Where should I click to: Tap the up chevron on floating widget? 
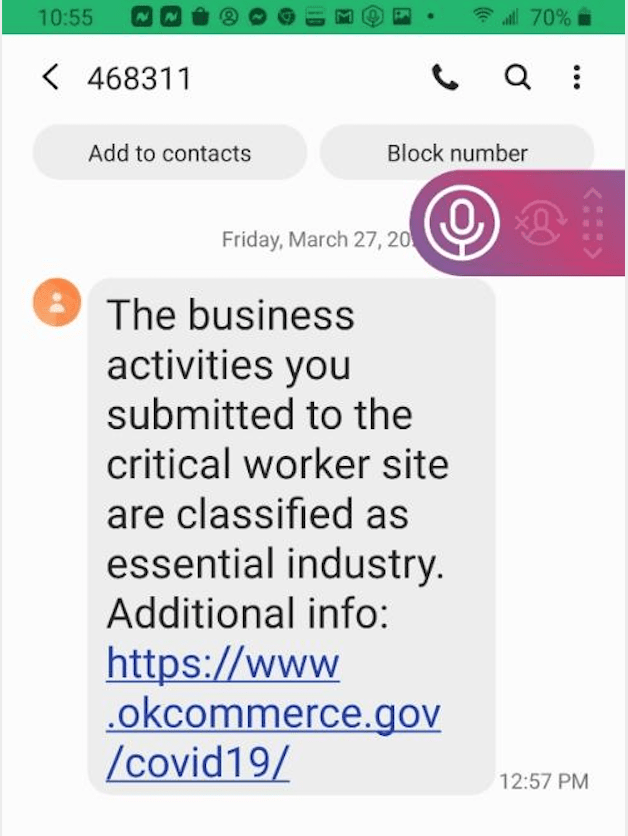(591, 193)
